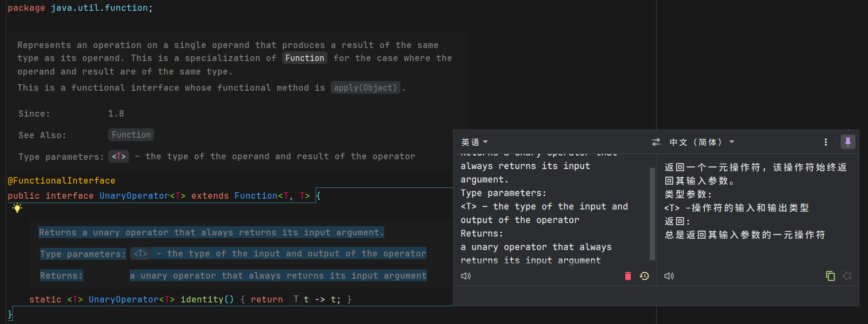Swap source and target translation languages
This screenshot has height=324, width=868.
pos(656,142)
